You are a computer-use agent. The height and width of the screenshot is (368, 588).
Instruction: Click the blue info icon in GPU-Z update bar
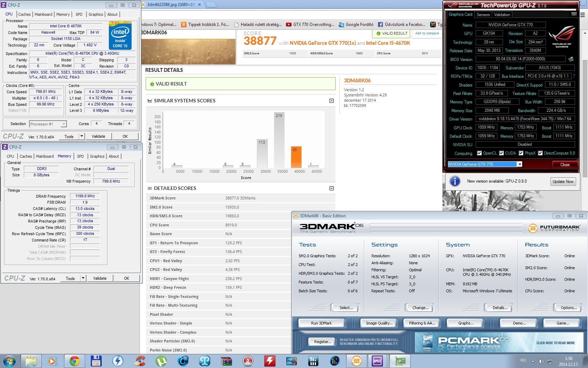(x=455, y=181)
